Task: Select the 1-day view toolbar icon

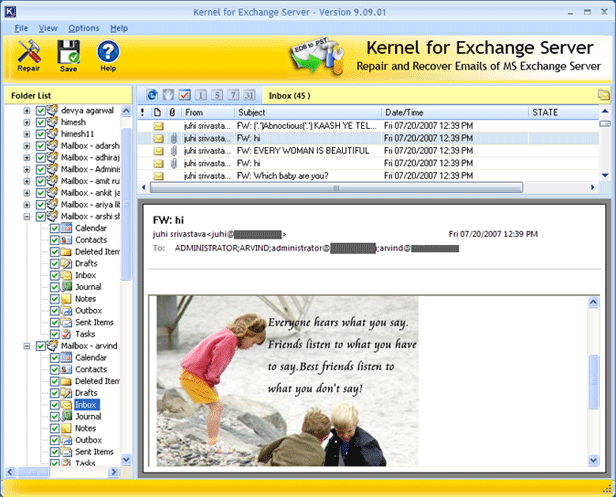Action: click(x=201, y=95)
